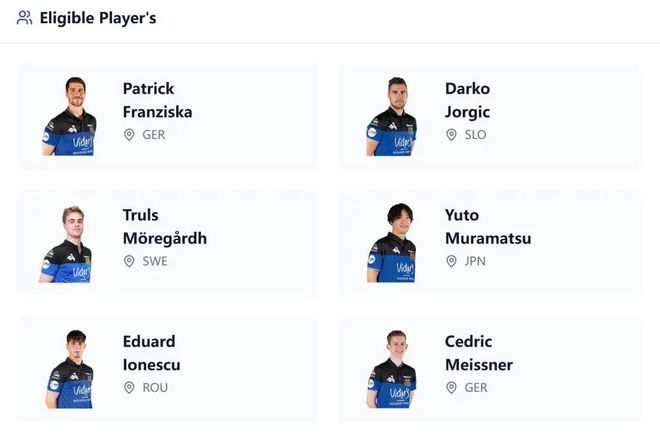Click the location pin beside JPN
The height and width of the screenshot is (433, 660).
pos(451,261)
